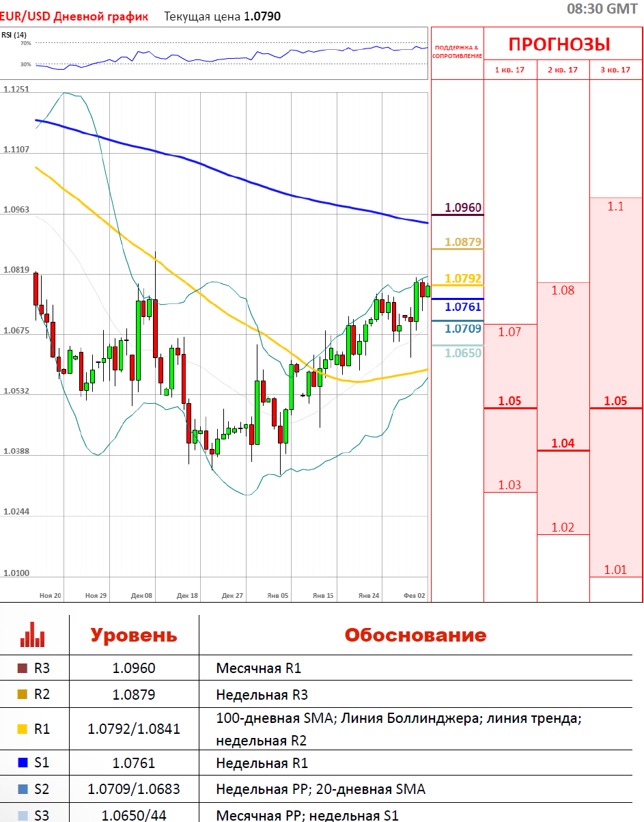The image size is (644, 822).
Task: Click the blue S1 color square
Action: 23,763
